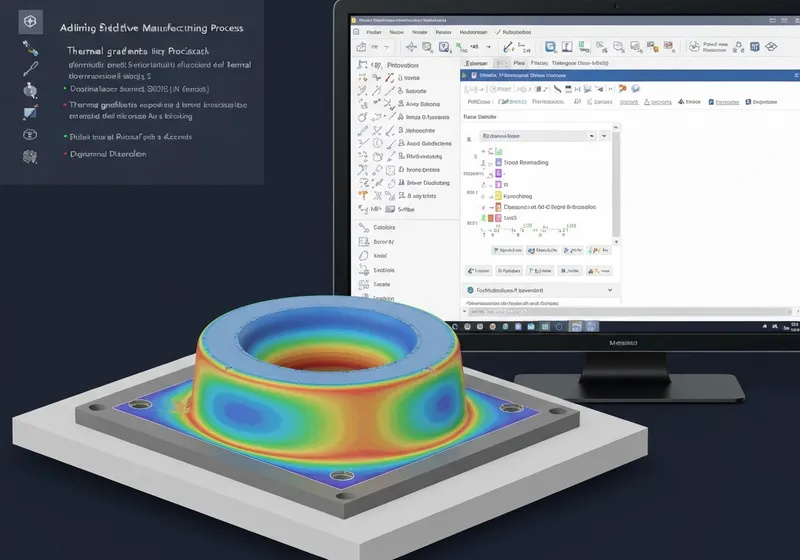Click the "Tntdan" button in the lower button row
Screen dimensions: 800x560
tap(479, 271)
